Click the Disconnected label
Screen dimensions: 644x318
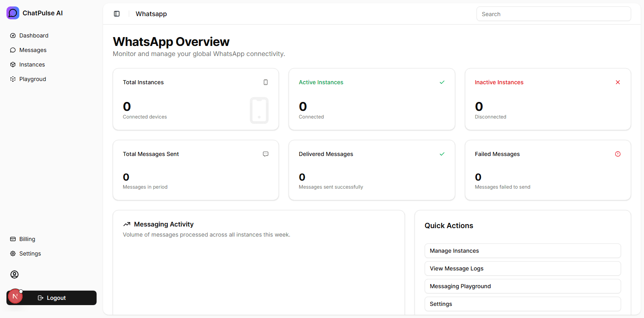491,117
